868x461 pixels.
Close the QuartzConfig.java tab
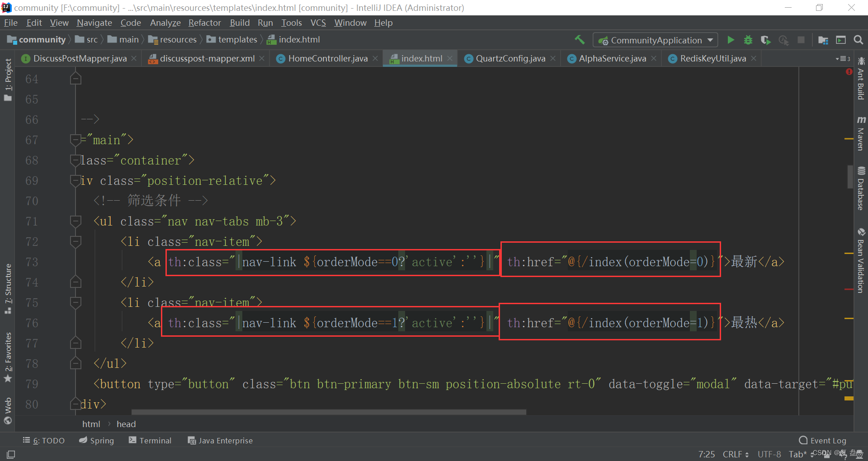553,58
